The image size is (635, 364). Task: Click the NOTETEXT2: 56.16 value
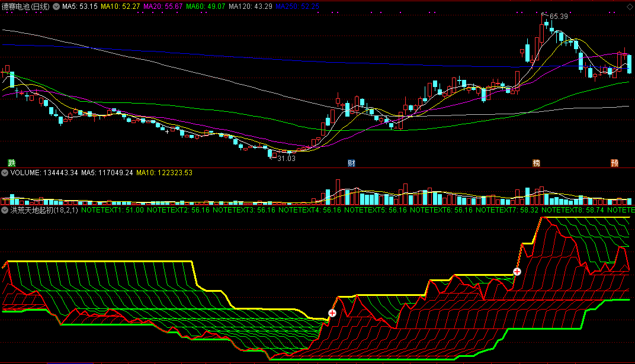click(x=178, y=210)
